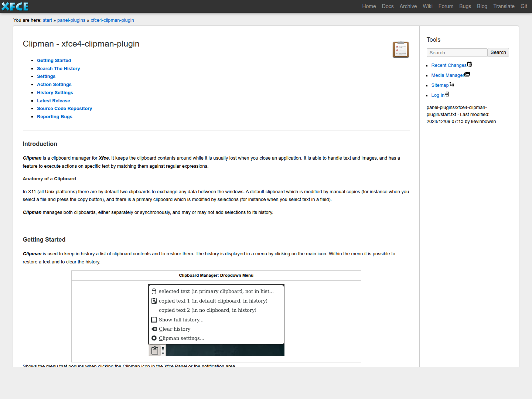Click the Media Manager picture icon
Viewport: 532px width, 399px height.
[x=467, y=74]
